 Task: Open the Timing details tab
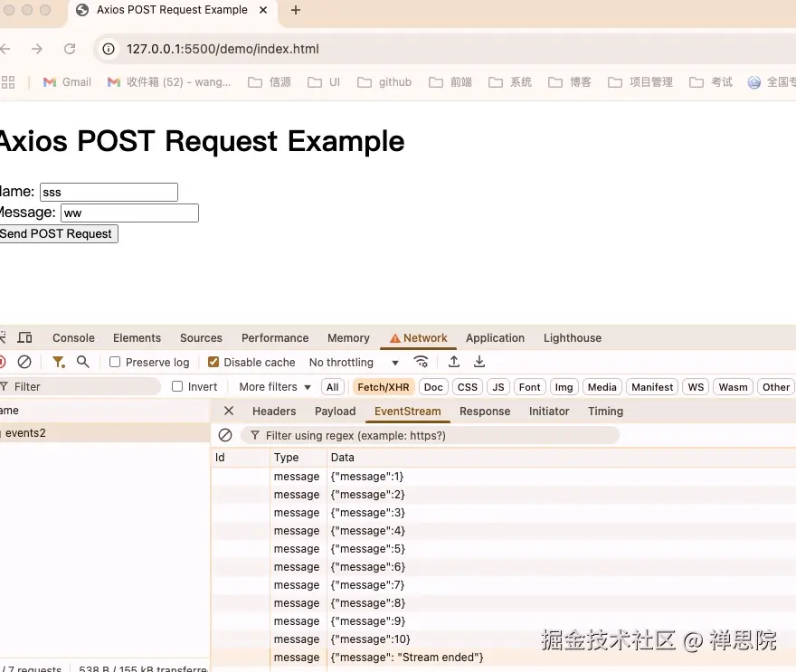pyautogui.click(x=605, y=412)
